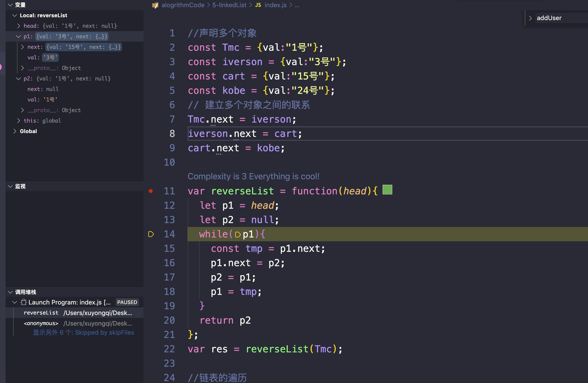Collapse the 变量 variables section
Viewport: 588px width, 383px height.
click(10, 5)
